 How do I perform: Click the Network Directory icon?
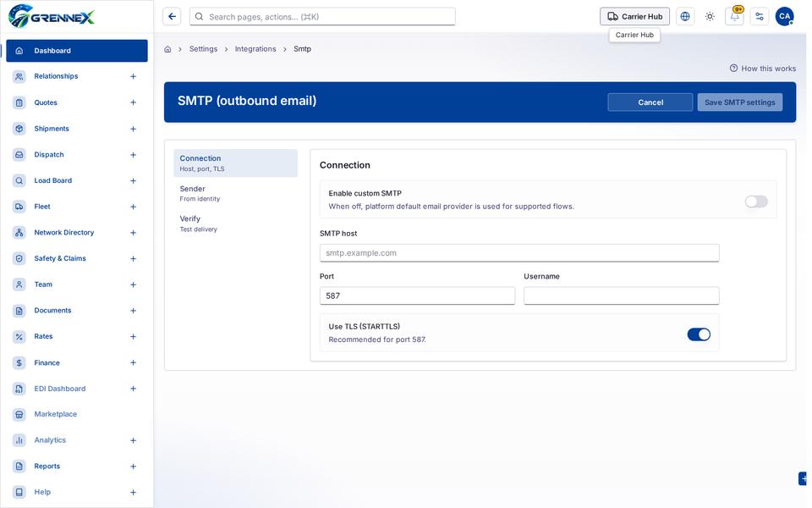(x=19, y=232)
